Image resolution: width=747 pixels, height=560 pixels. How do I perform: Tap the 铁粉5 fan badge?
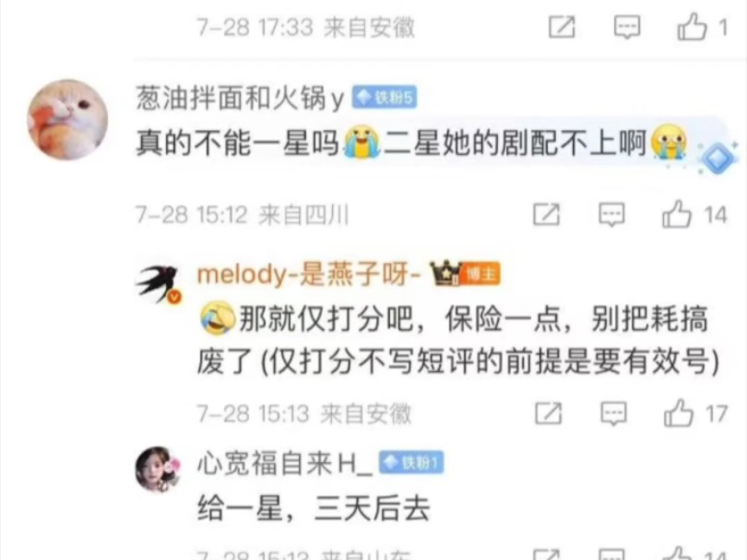(385, 98)
